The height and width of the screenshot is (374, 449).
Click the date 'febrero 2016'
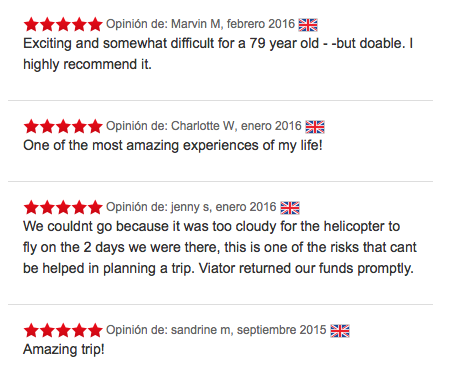[261, 24]
